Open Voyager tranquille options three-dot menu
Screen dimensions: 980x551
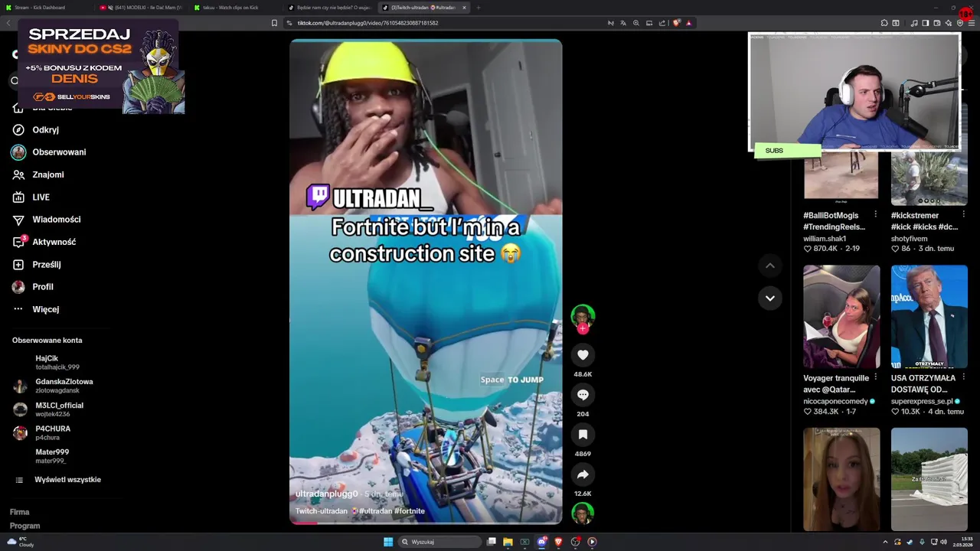[875, 377]
